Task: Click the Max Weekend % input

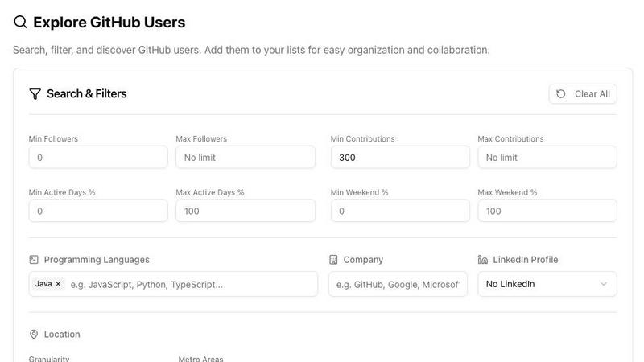Action: click(547, 211)
